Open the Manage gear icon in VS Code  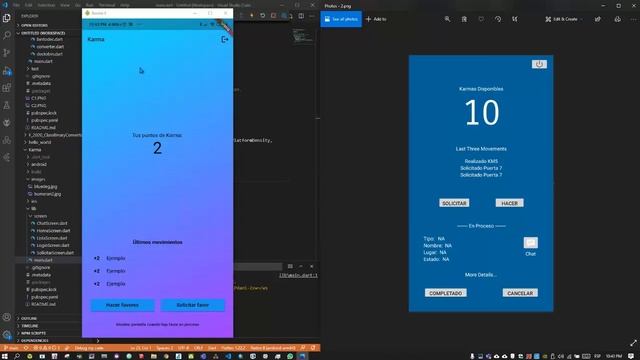(7, 335)
